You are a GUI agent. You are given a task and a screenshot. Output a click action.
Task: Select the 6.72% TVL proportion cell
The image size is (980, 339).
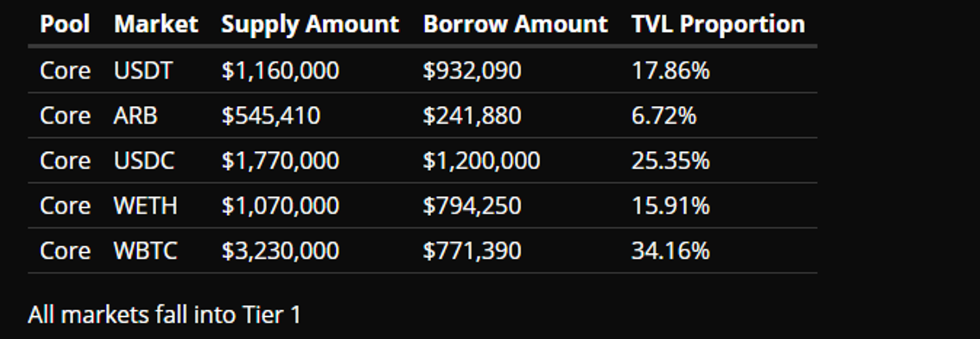click(664, 116)
